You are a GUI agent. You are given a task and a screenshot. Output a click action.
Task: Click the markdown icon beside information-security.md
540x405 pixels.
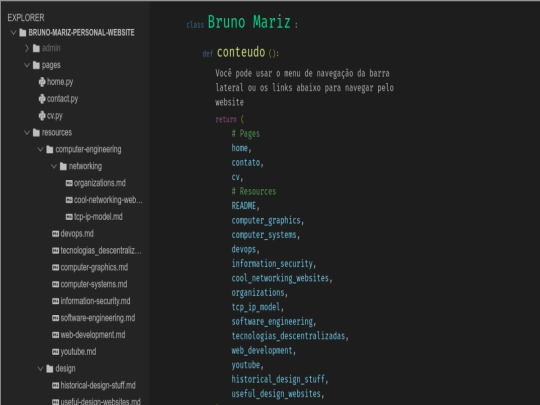(55, 301)
